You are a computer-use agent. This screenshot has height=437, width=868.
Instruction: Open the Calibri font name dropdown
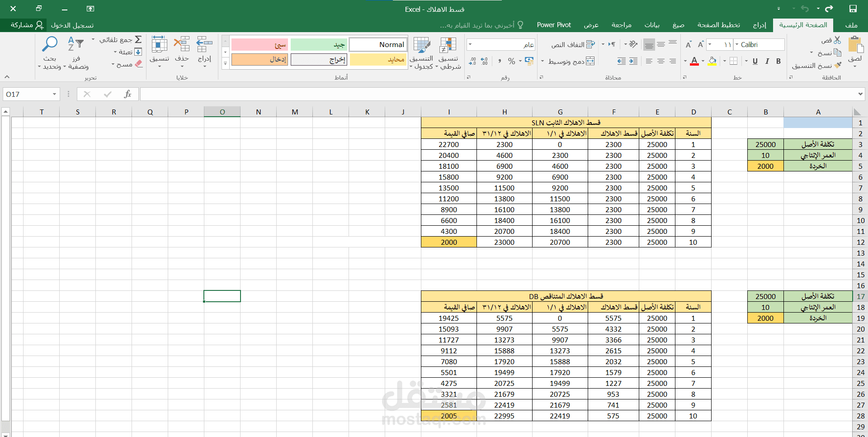tap(737, 44)
